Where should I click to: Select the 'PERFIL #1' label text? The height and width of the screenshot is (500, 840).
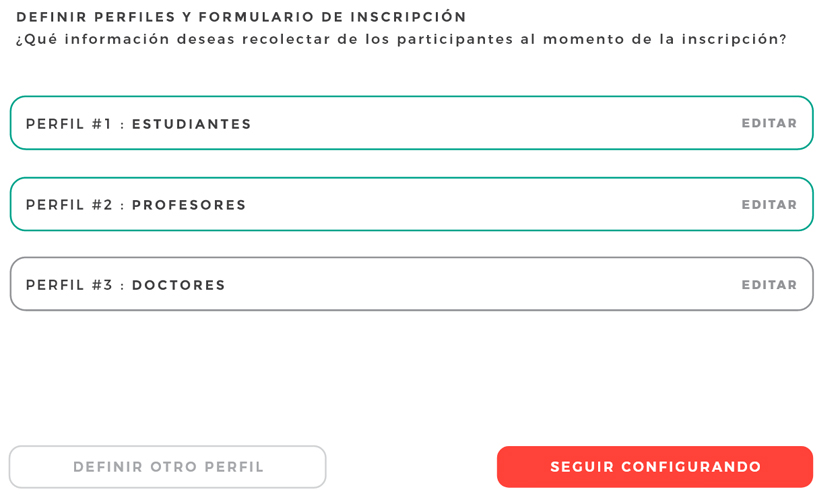point(69,124)
